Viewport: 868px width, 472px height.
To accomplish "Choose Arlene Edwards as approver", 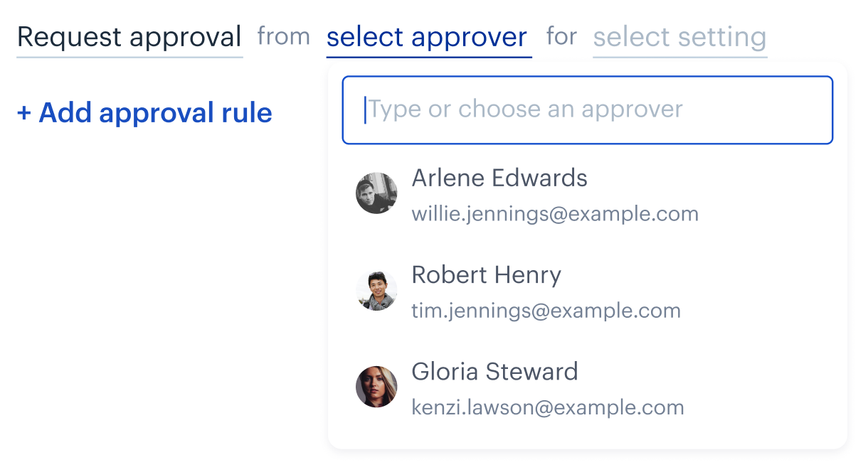I will point(587,194).
